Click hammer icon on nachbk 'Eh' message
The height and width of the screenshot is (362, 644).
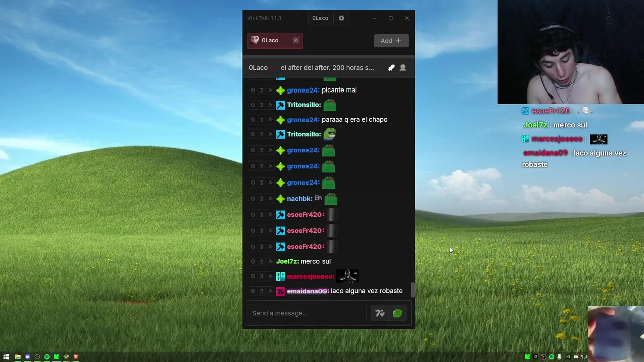point(270,199)
